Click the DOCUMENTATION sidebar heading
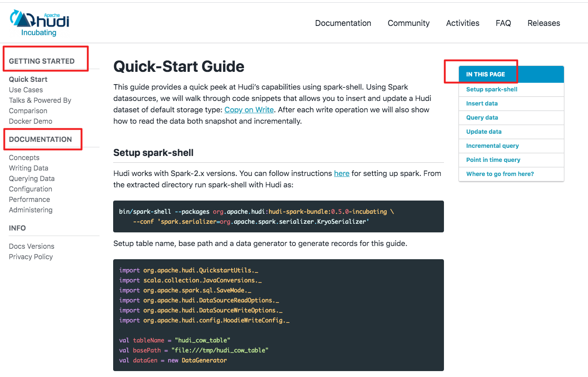588x377 pixels. pos(40,139)
